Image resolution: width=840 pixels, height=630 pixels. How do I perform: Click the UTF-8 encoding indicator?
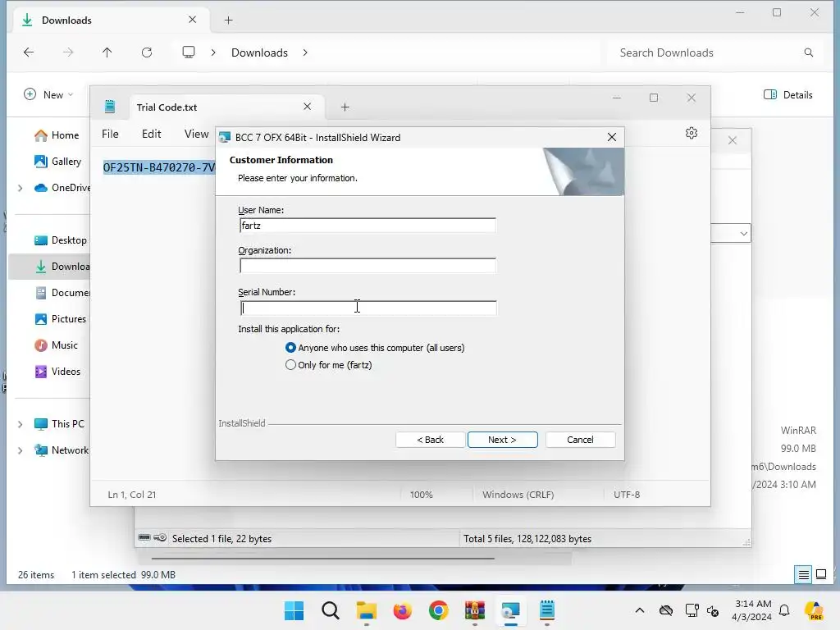[x=627, y=495]
